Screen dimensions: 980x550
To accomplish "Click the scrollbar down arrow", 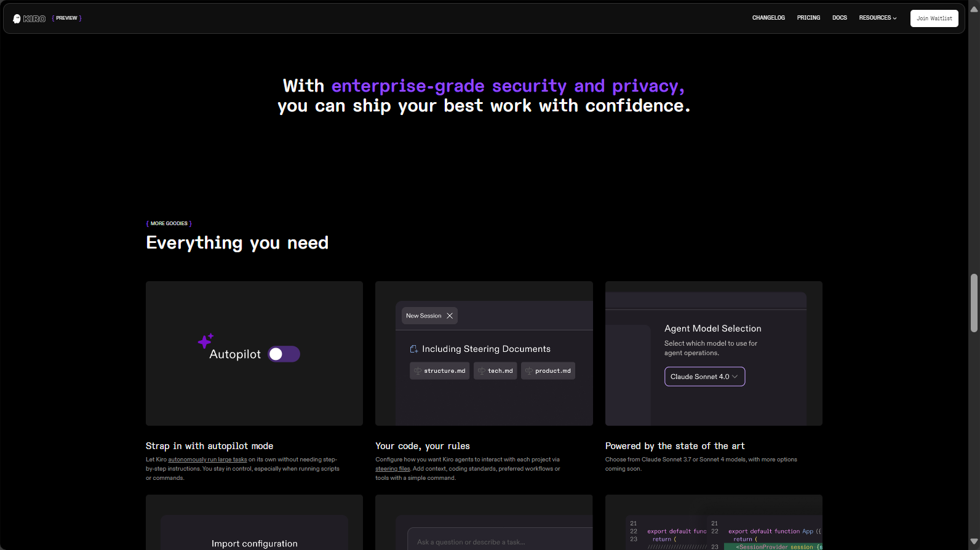I will point(974,542).
